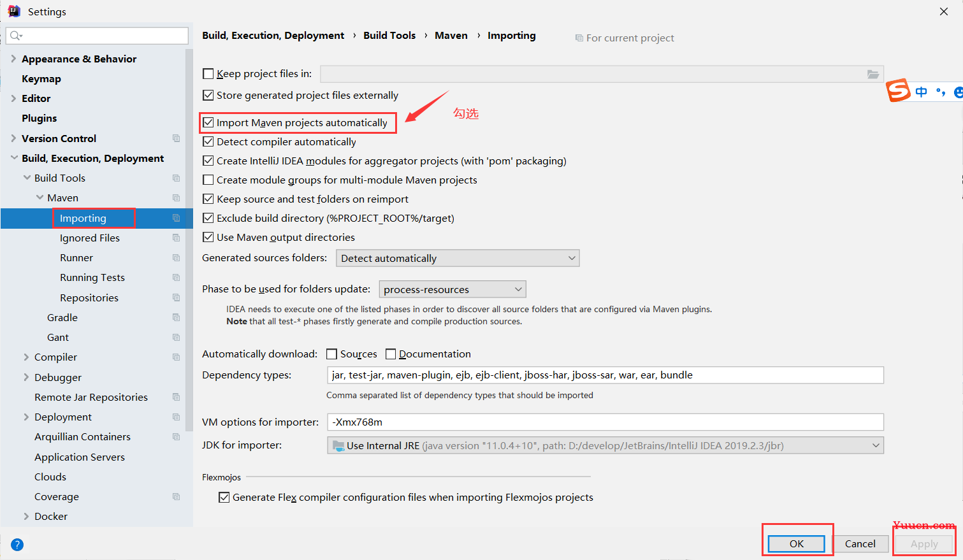Expand the Docker node
963x560 pixels.
tap(26, 516)
